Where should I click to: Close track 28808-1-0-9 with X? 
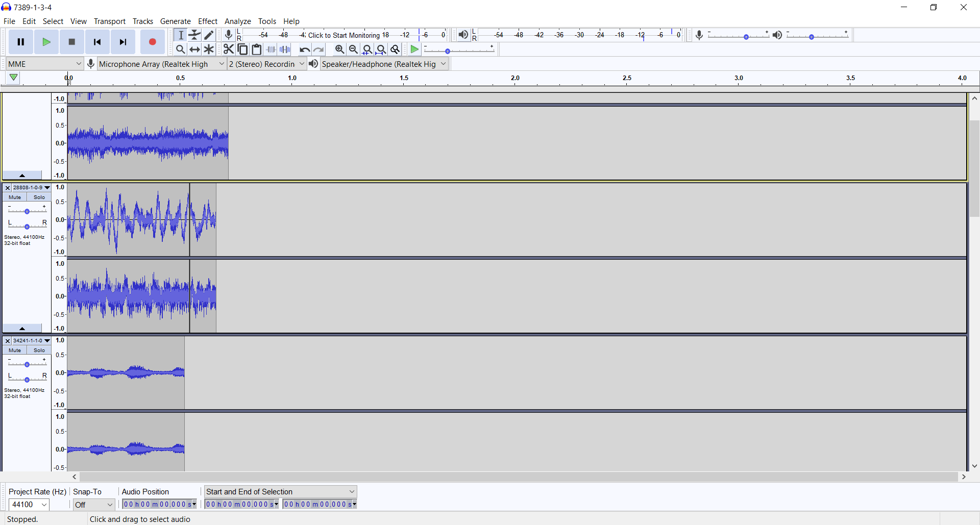pyautogui.click(x=7, y=188)
